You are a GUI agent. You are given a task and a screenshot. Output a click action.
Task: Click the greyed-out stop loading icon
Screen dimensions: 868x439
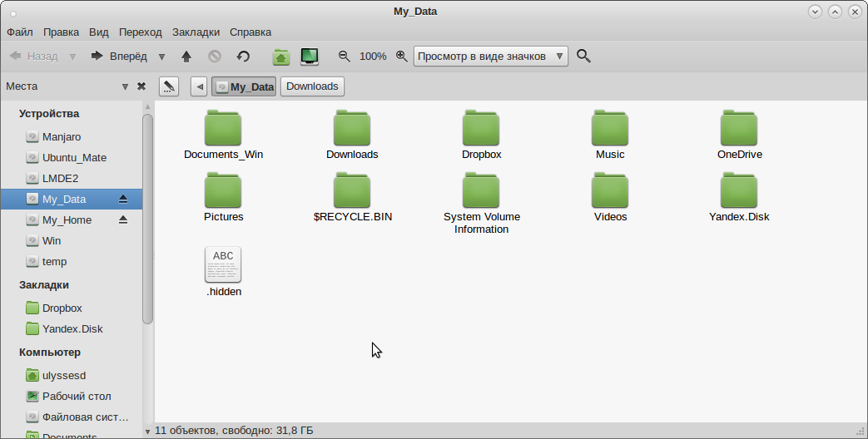(215, 57)
